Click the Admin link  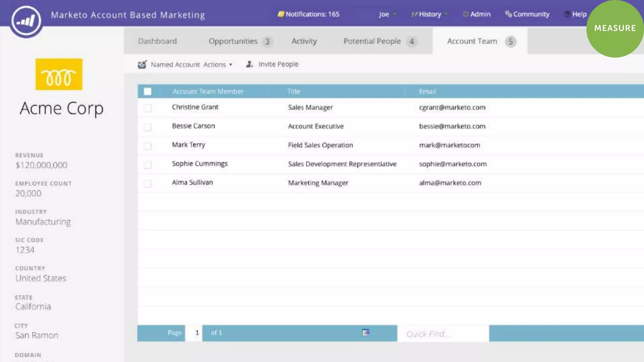pos(480,14)
